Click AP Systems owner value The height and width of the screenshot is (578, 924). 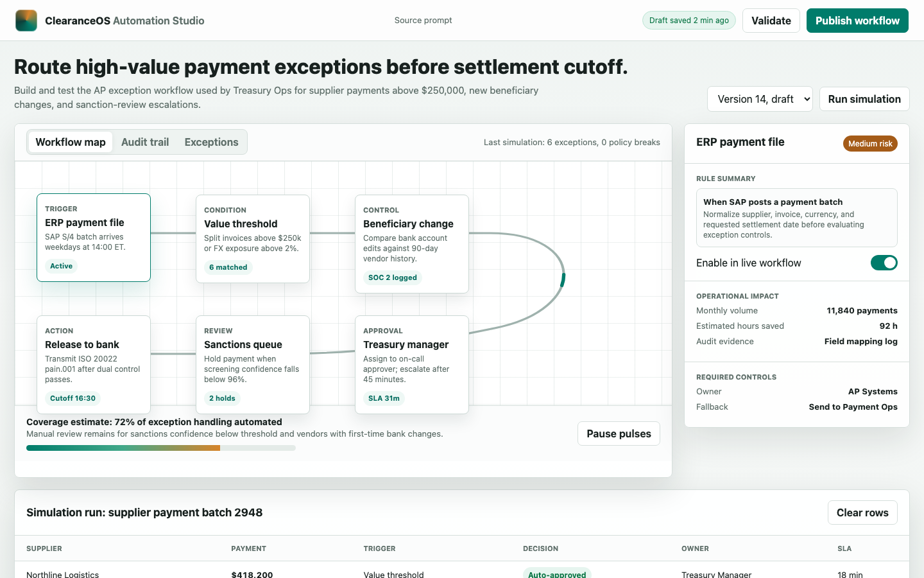(x=873, y=391)
